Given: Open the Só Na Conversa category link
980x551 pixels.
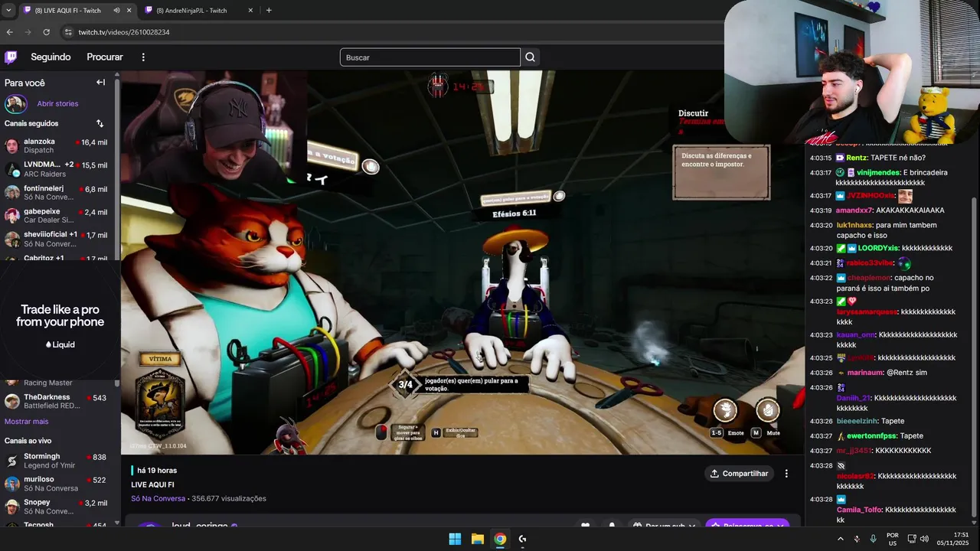Looking at the screenshot, I should coord(158,499).
